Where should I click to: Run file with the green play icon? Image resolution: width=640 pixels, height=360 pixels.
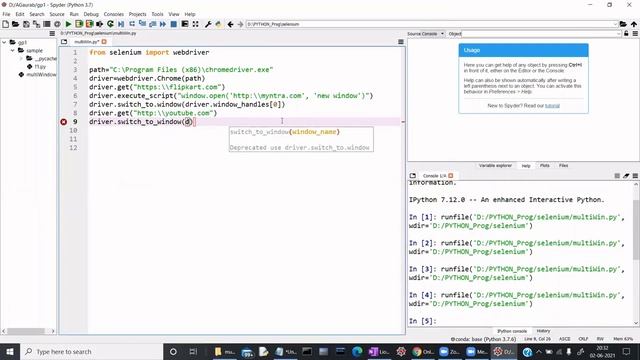click(68, 24)
